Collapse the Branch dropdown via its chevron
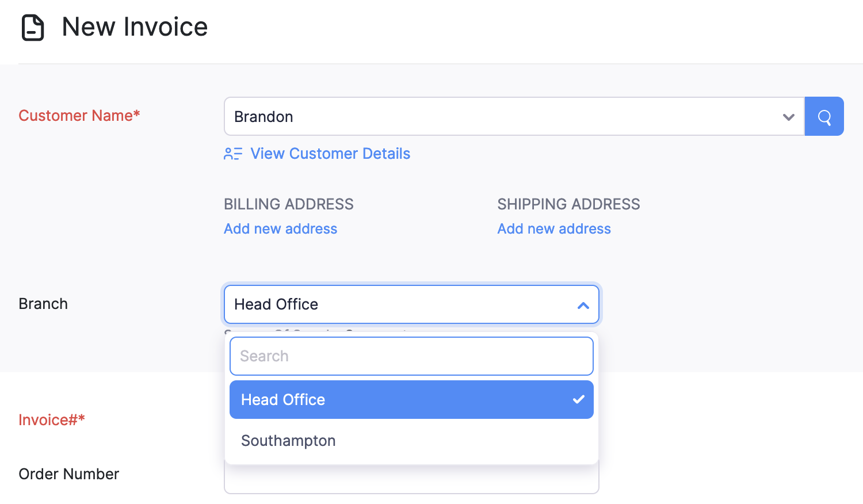 583,305
